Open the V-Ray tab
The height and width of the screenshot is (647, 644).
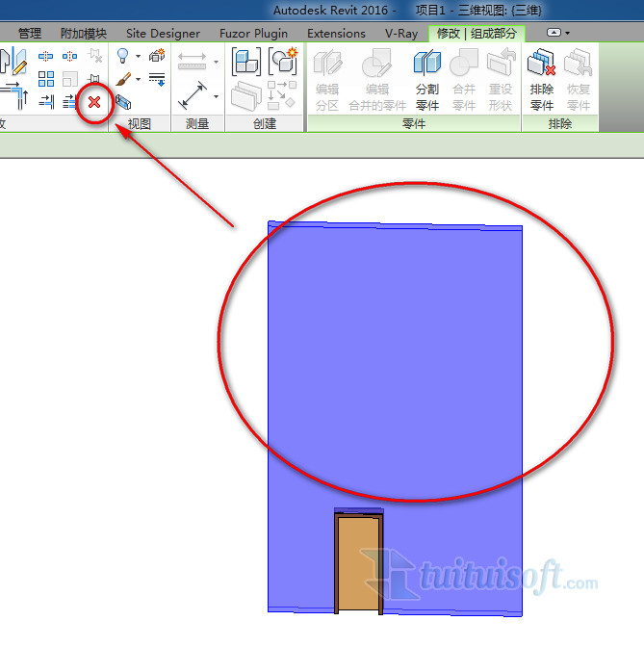point(401,33)
